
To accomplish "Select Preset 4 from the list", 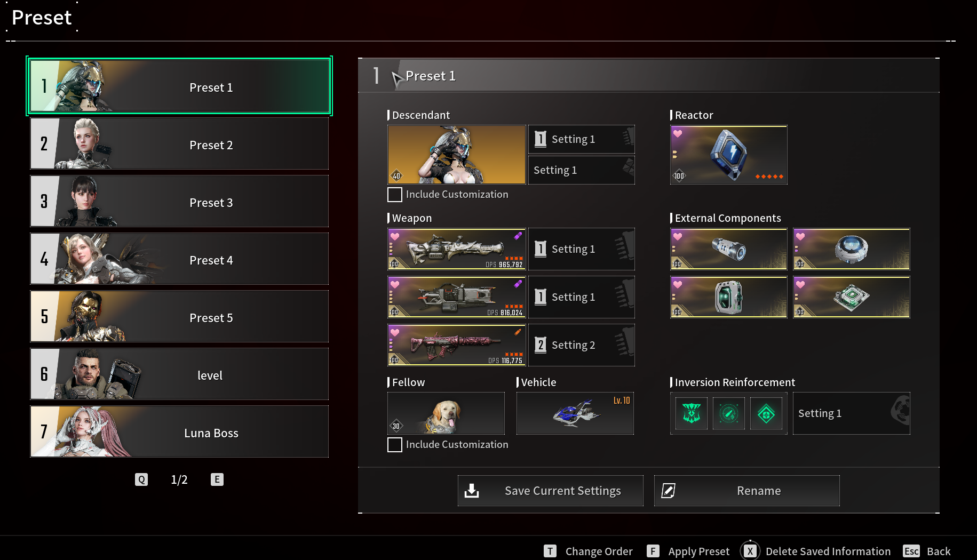I will [x=179, y=259].
